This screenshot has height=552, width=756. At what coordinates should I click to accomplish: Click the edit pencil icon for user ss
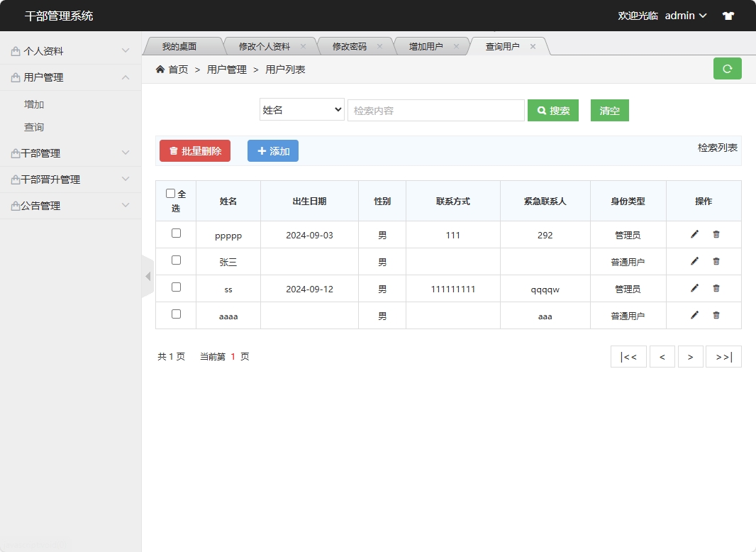tap(693, 288)
